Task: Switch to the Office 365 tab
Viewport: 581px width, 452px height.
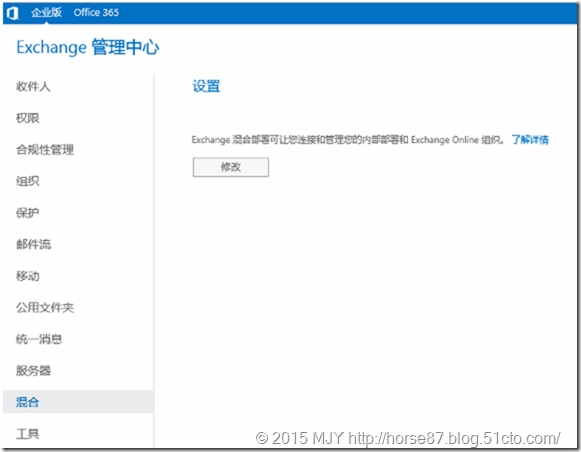Action: coord(96,13)
